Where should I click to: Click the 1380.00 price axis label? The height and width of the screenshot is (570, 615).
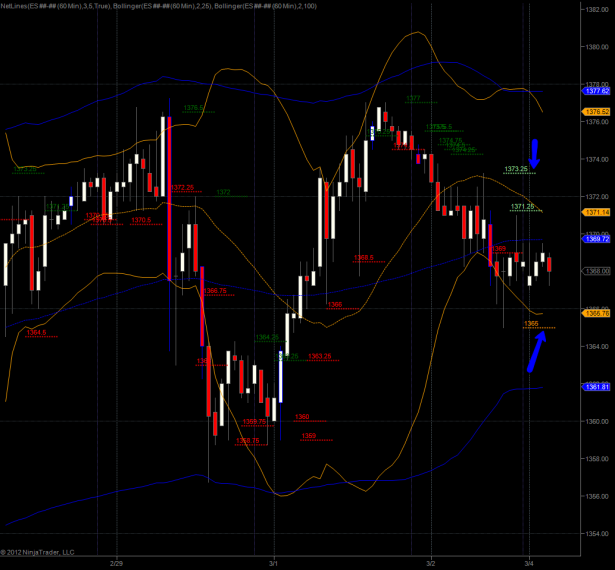click(x=597, y=47)
